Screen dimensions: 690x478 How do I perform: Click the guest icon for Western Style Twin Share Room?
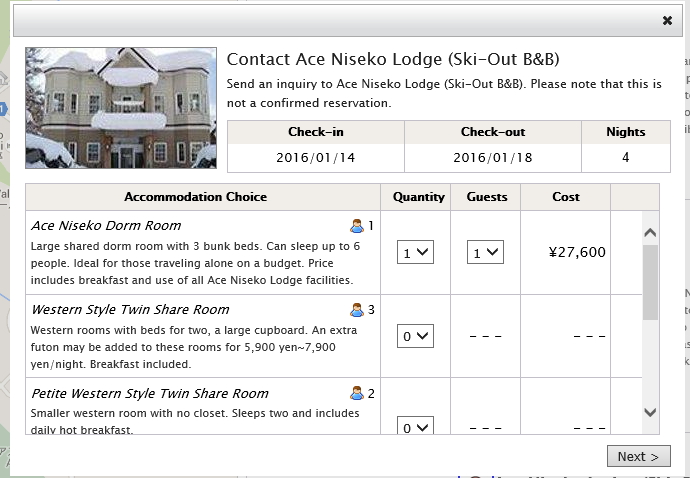[357, 309]
